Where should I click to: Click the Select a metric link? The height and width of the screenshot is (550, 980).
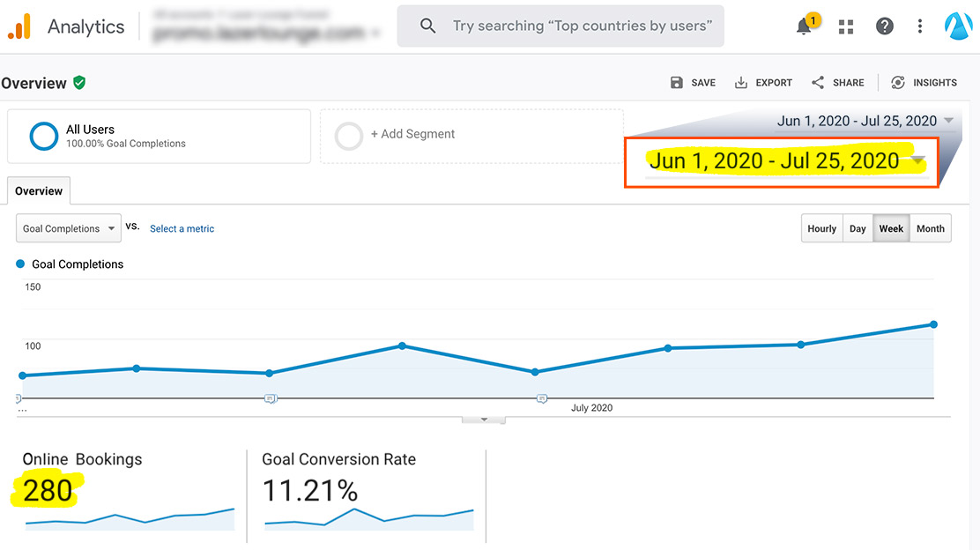pyautogui.click(x=182, y=228)
